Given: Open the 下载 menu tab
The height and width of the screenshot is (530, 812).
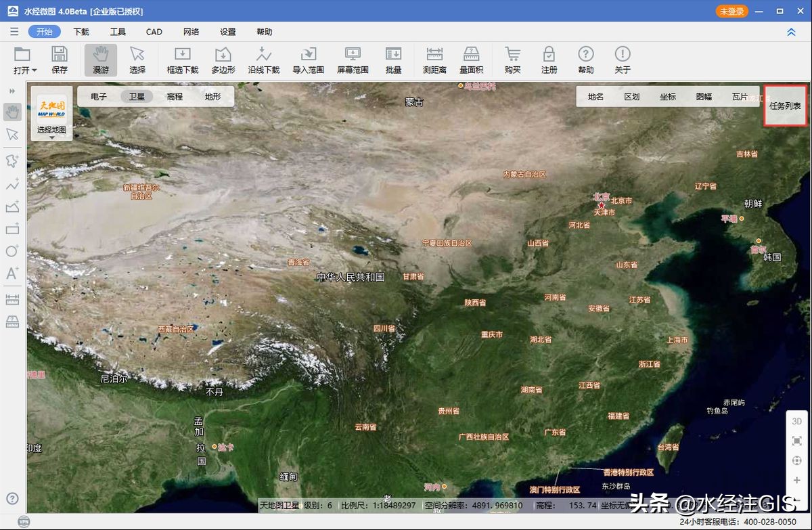Looking at the screenshot, I should 81,32.
